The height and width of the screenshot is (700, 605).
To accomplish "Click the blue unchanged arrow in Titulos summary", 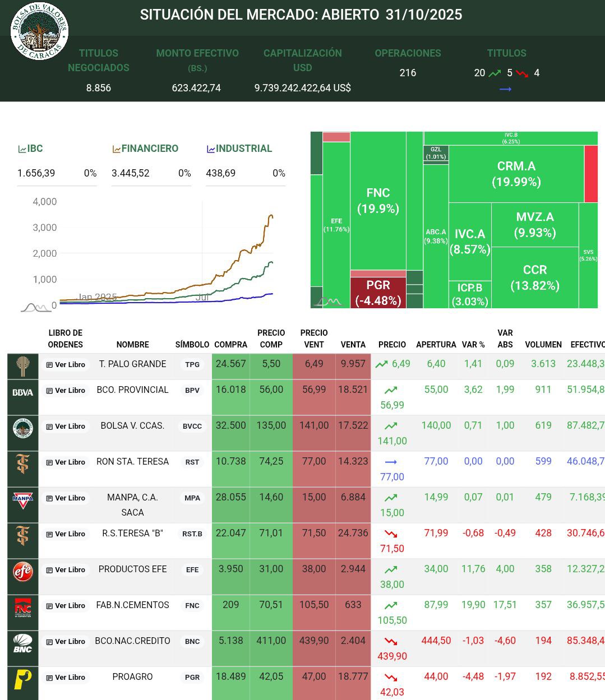I will (x=505, y=89).
